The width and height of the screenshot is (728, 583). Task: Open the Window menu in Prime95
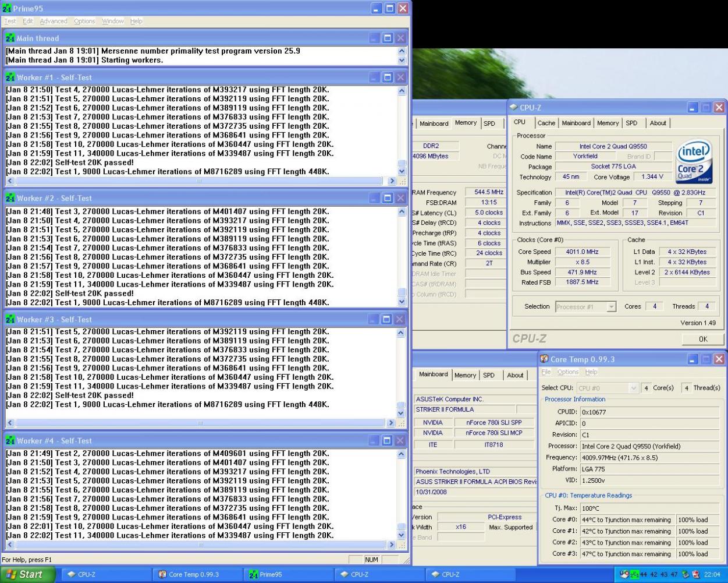pyautogui.click(x=113, y=21)
